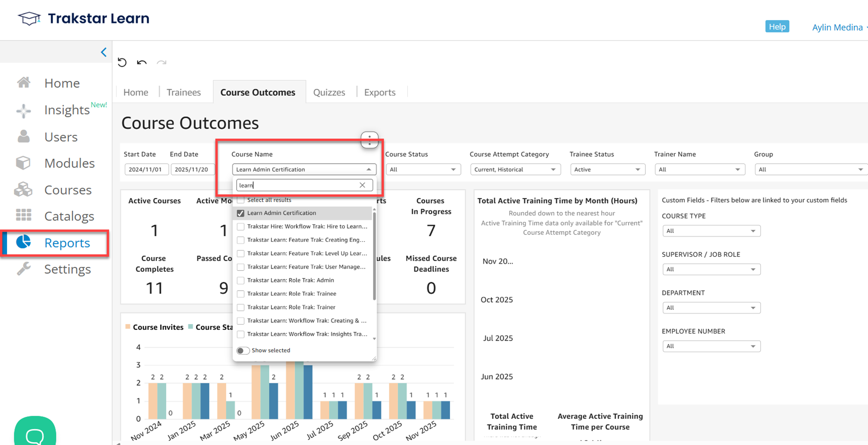Collapse the sidebar with the chevron
Screen dimensions: 868x445
[104, 52]
